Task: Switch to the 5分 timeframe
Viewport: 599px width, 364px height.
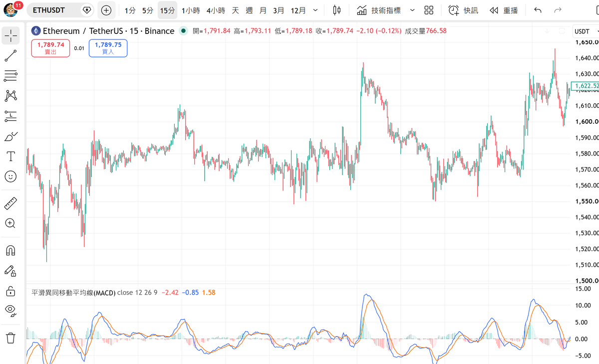Action: pos(148,10)
